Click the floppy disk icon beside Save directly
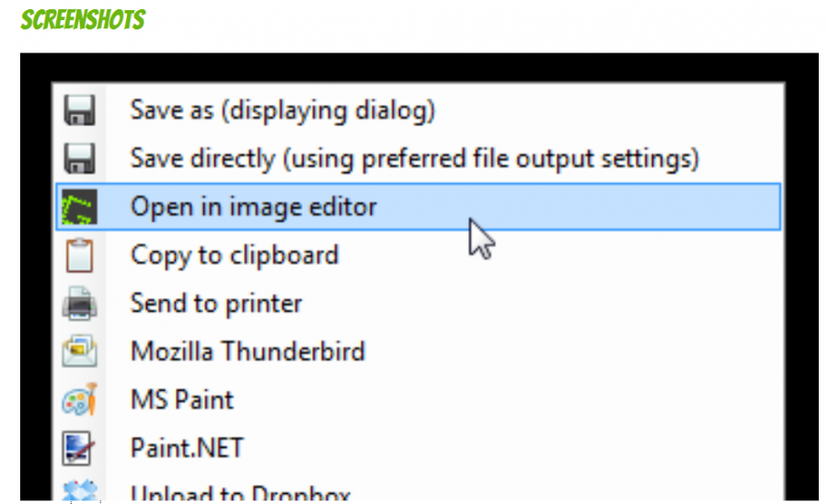The image size is (828, 504). point(80,158)
